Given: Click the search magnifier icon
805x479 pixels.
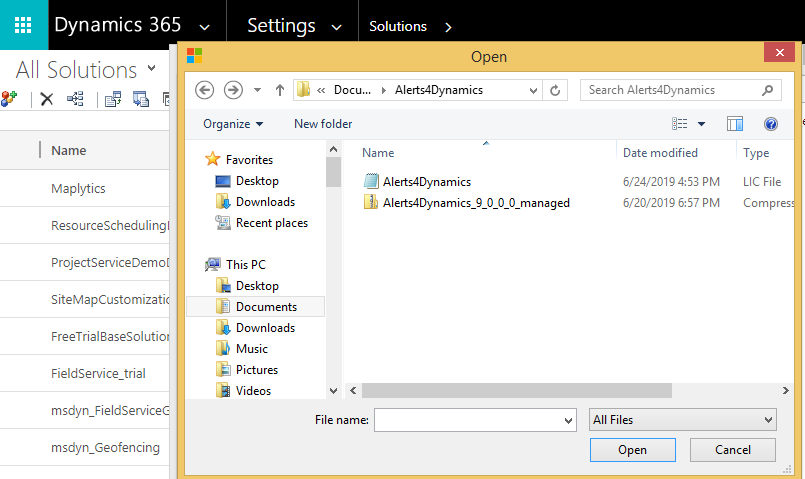Looking at the screenshot, I should point(768,90).
